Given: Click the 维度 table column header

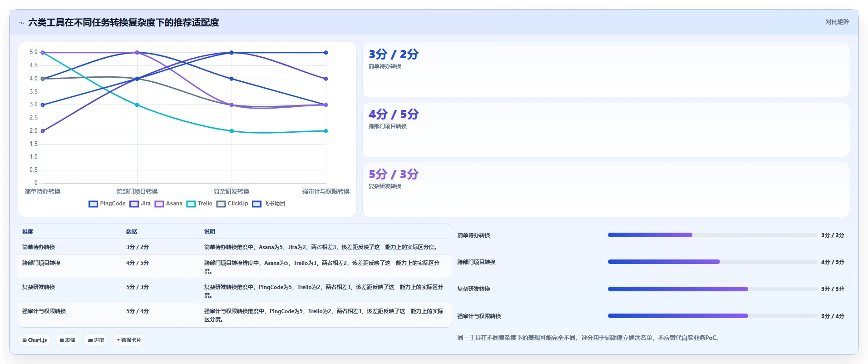Looking at the screenshot, I should pos(28,232).
